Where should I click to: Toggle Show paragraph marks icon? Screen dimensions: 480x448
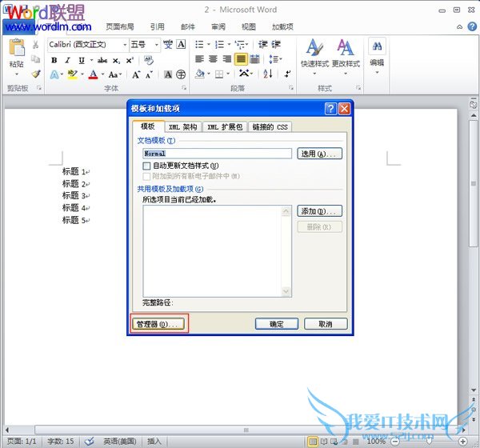tap(287, 74)
